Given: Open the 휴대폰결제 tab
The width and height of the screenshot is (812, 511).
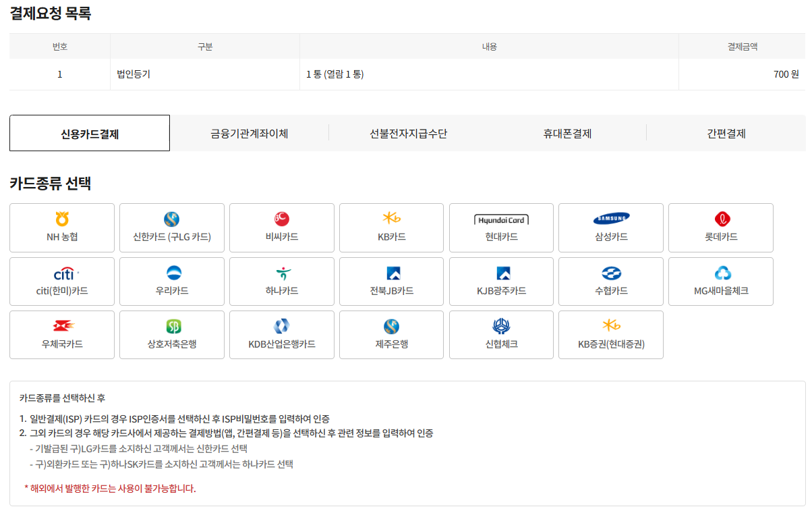Looking at the screenshot, I should 567,133.
